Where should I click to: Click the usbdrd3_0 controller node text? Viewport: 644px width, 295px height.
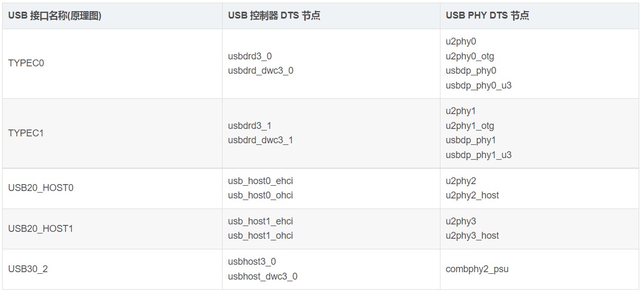click(250, 56)
